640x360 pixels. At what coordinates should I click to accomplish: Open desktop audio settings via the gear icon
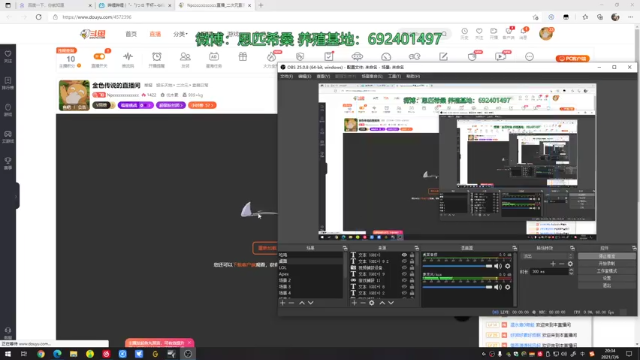507,266
